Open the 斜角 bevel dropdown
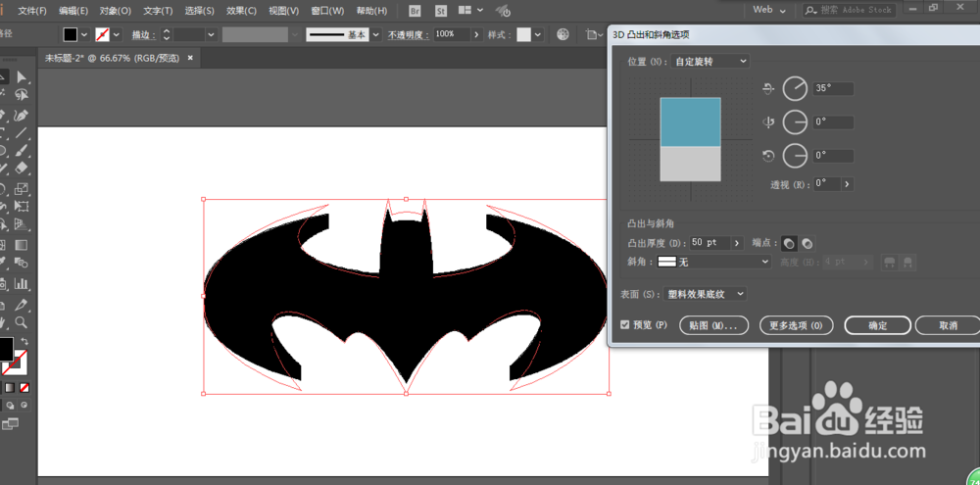The image size is (980, 485). pyautogui.click(x=714, y=262)
